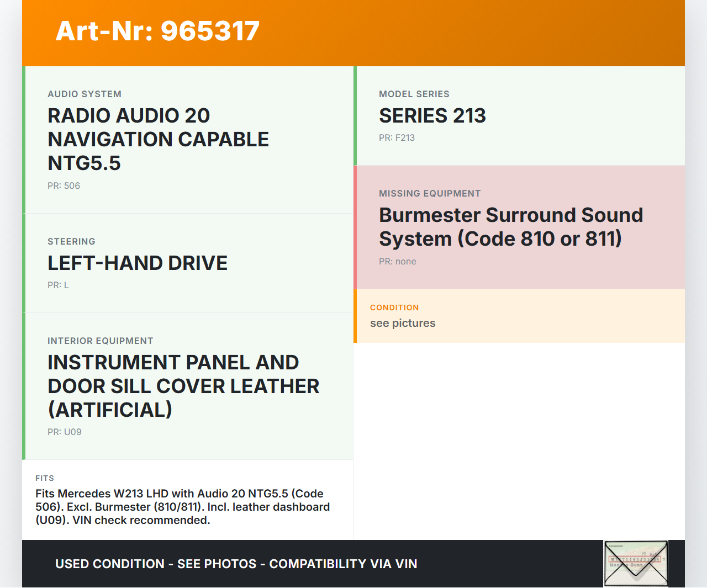Image resolution: width=707 pixels, height=588 pixels.
Task: Click the Used Condition footer banner text
Action: (236, 564)
